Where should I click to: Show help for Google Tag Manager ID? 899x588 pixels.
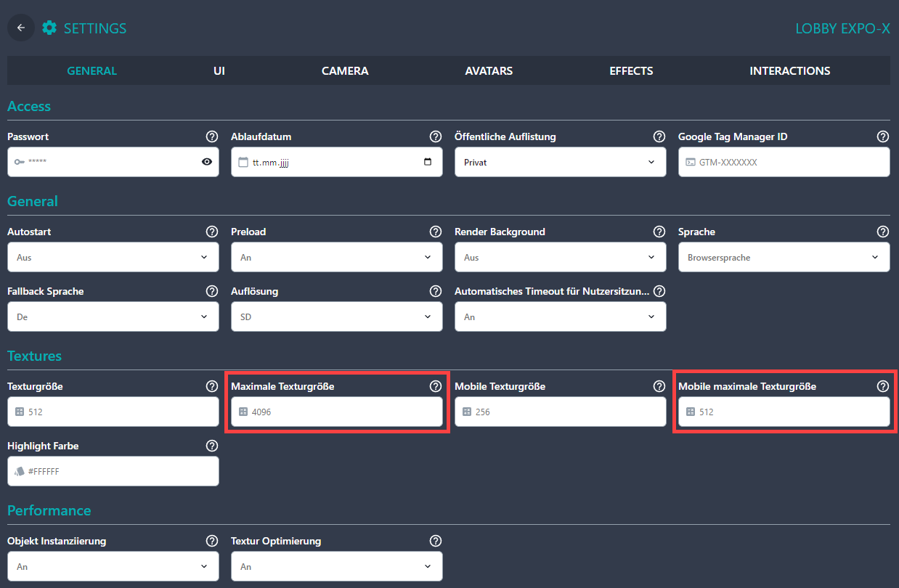coord(882,136)
